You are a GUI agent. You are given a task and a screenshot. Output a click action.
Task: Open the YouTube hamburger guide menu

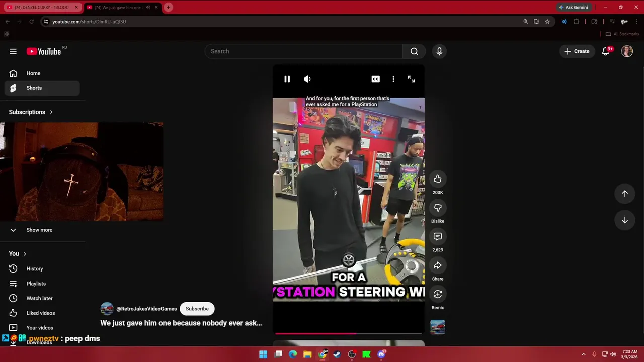coord(13,51)
